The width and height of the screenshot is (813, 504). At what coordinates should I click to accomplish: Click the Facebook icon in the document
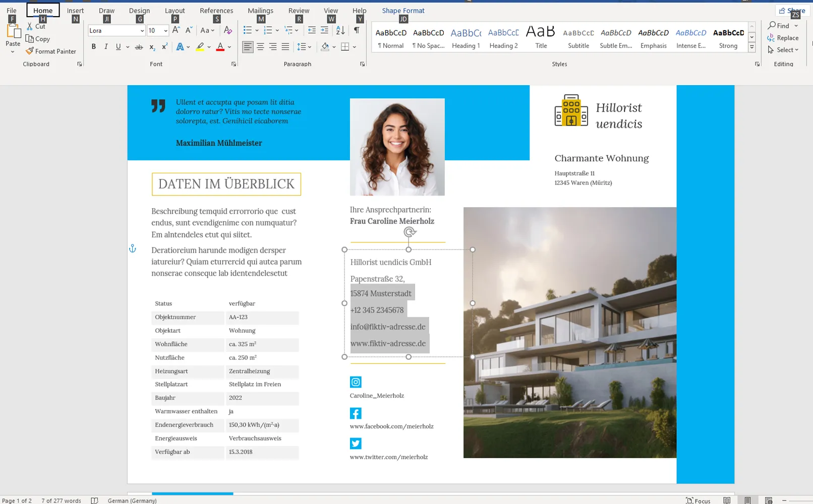point(356,413)
